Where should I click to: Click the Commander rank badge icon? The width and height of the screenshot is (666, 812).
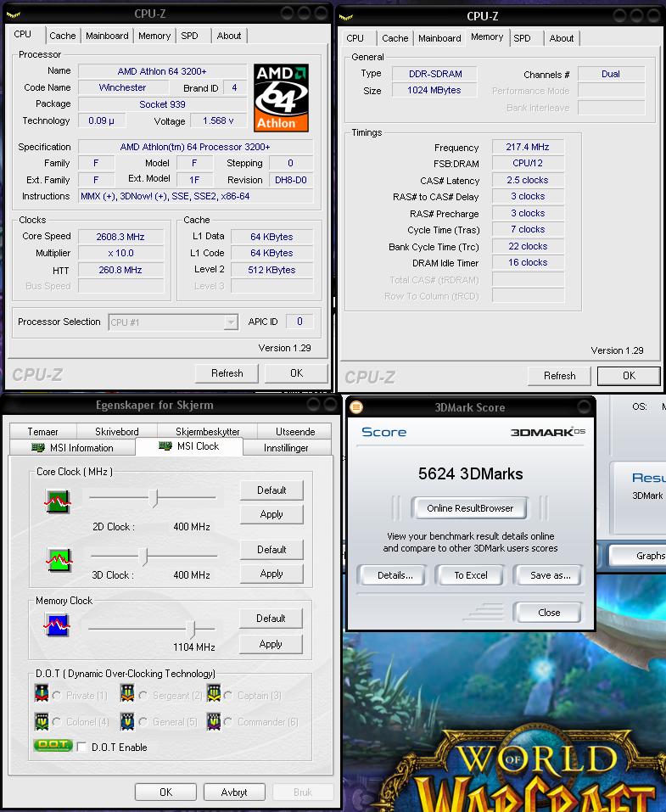click(x=213, y=721)
